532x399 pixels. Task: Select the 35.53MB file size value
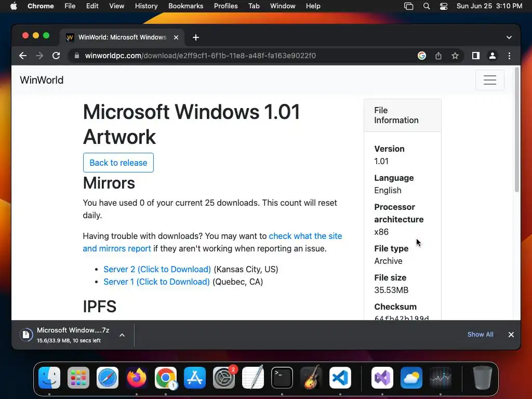tap(391, 290)
